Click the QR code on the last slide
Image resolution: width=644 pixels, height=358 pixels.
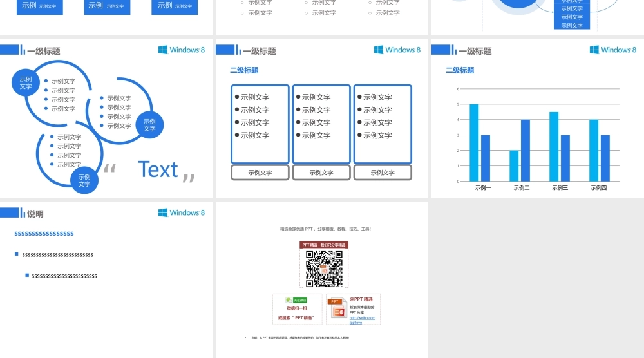click(324, 268)
